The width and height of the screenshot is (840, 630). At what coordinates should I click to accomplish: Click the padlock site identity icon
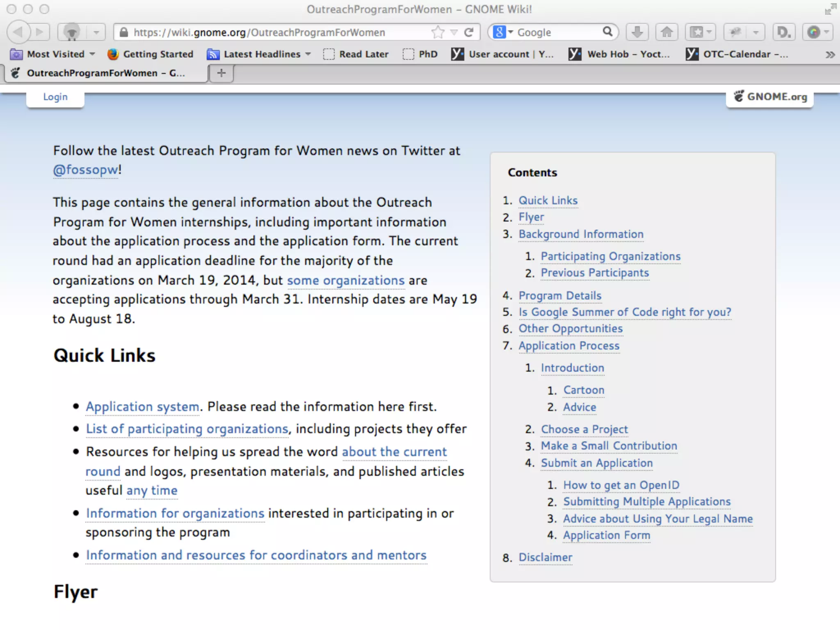tap(123, 32)
